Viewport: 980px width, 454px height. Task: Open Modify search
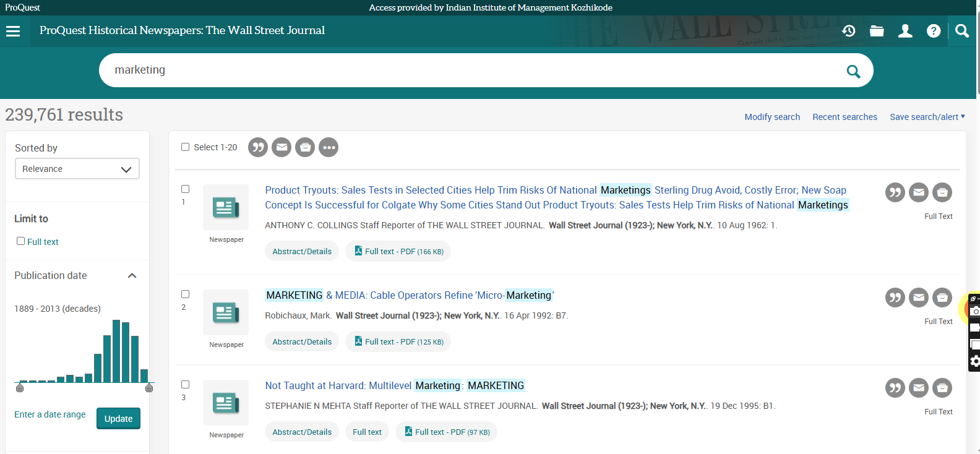[x=772, y=117]
